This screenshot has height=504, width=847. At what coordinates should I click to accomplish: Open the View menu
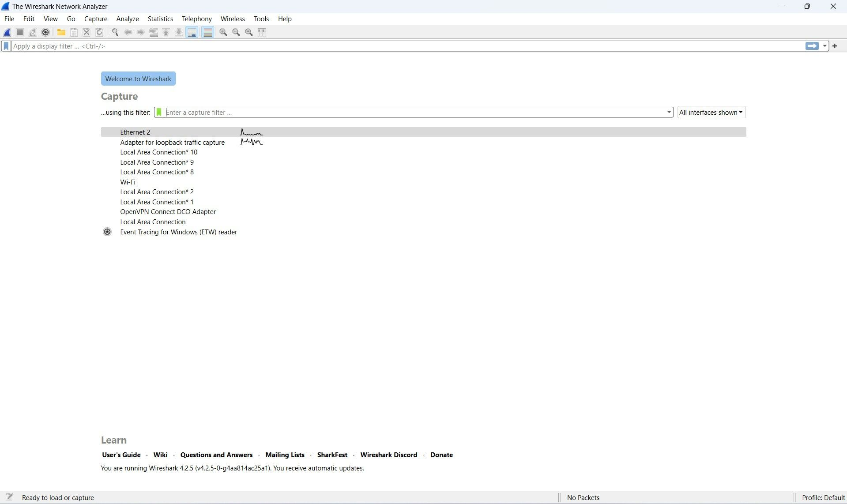50,19
